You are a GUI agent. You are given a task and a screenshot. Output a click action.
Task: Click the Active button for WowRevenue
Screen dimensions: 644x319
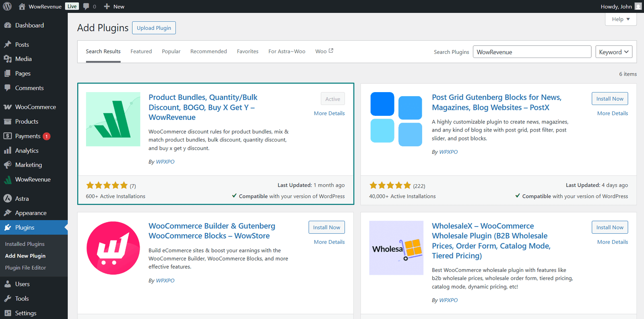tap(332, 99)
